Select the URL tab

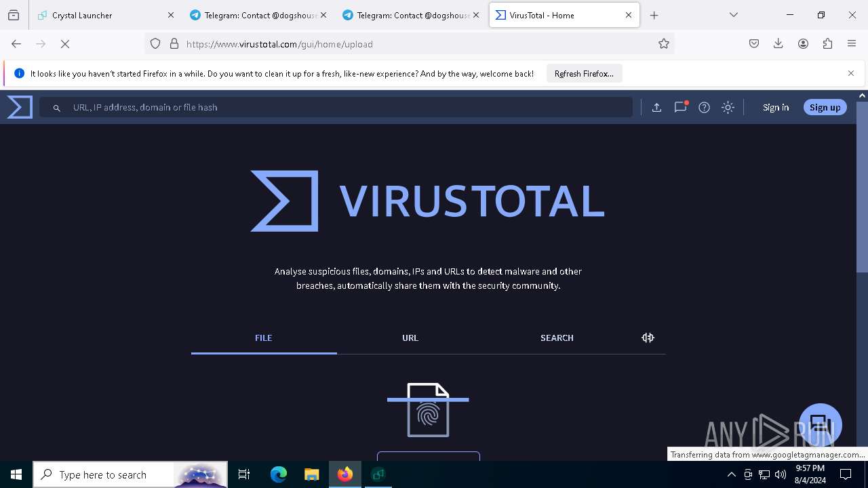tap(410, 338)
